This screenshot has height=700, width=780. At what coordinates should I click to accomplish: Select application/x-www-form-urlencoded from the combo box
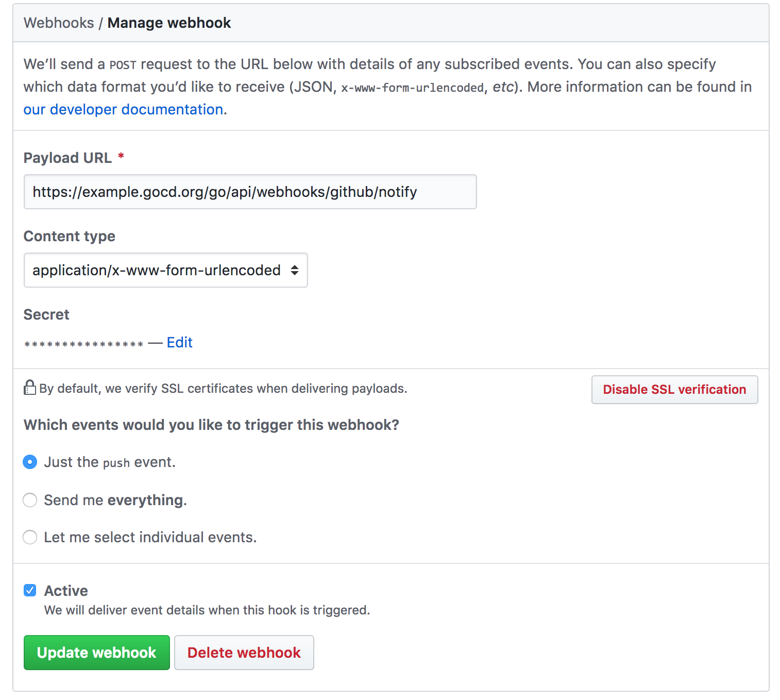[165, 270]
